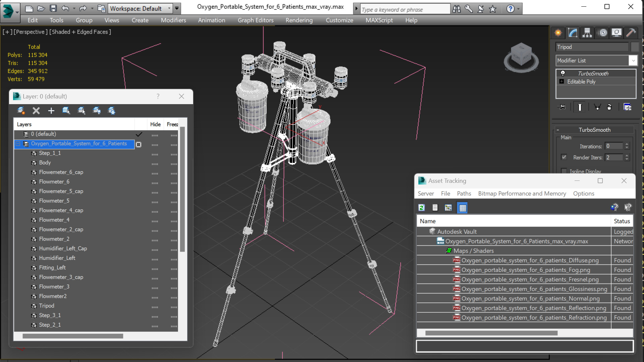644x362 pixels.
Task: Toggle Oxygen_Portable_System layer current box
Action: [138, 144]
